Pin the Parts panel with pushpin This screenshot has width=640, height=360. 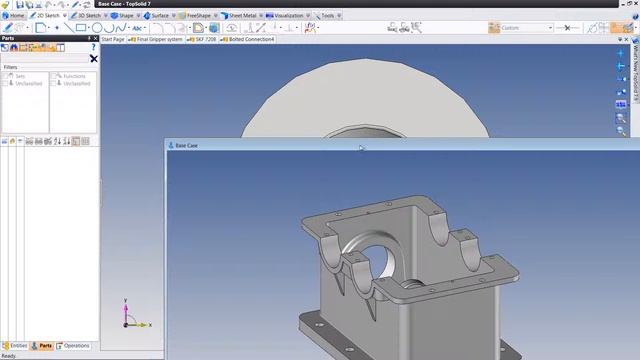click(x=89, y=38)
